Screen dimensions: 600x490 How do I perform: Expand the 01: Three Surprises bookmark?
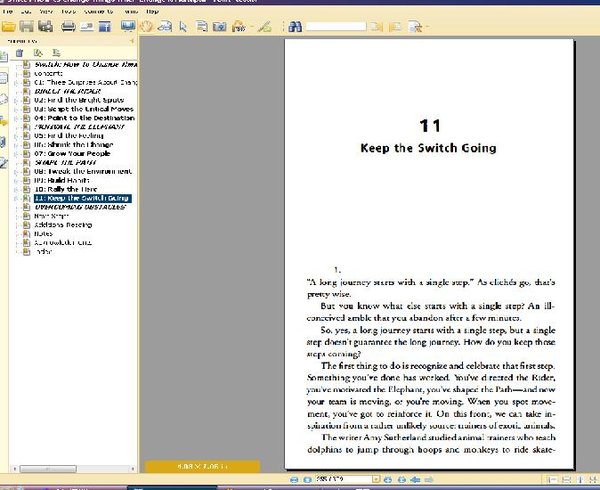point(16,82)
